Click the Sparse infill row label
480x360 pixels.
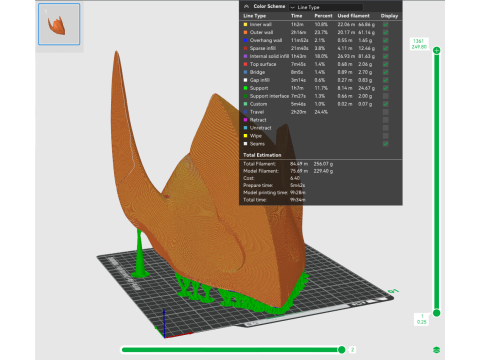coord(263,48)
